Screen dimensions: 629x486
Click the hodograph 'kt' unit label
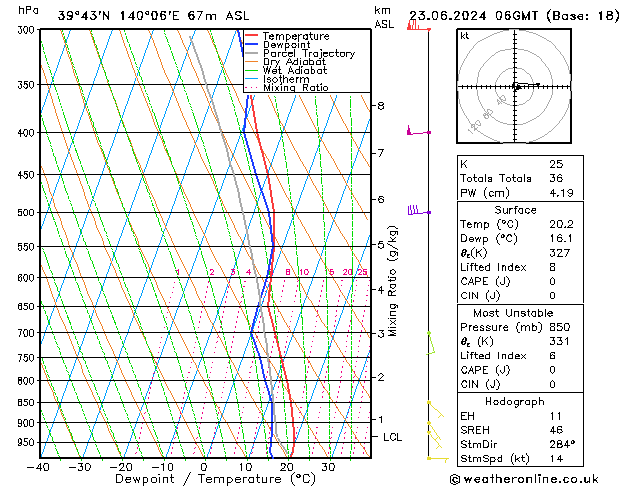coord(465,36)
